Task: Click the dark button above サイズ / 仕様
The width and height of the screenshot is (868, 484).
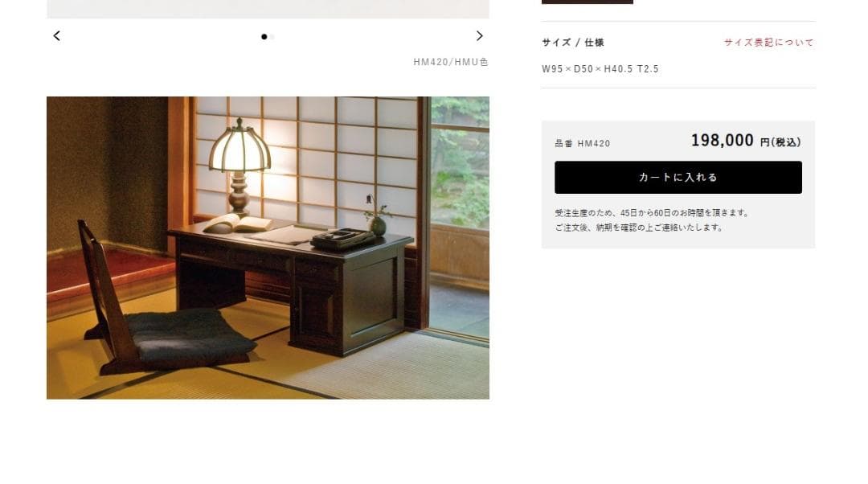Action: pyautogui.click(x=588, y=2)
